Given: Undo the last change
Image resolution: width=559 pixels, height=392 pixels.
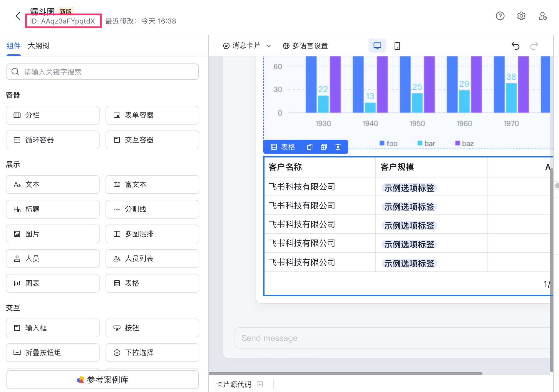Looking at the screenshot, I should click(x=515, y=46).
